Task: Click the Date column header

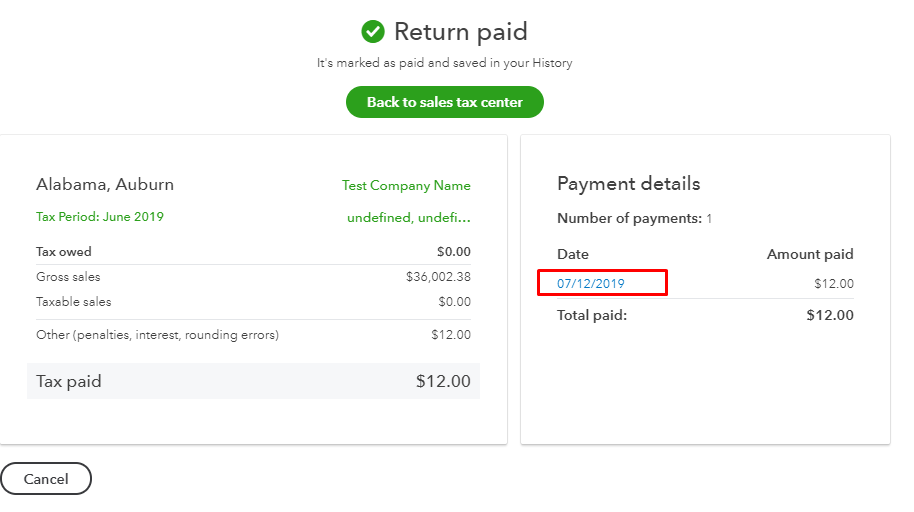Action: point(573,255)
